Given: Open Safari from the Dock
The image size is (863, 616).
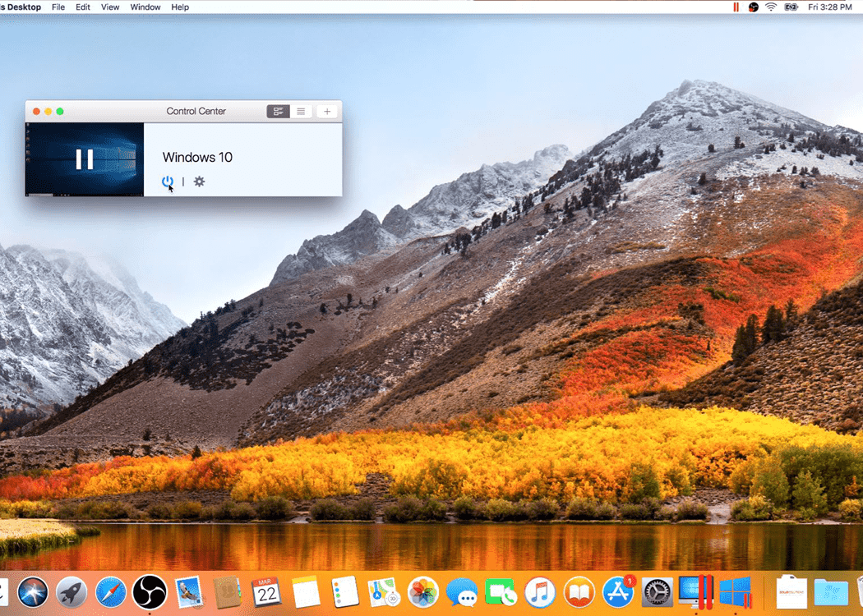Looking at the screenshot, I should pyautogui.click(x=111, y=591).
